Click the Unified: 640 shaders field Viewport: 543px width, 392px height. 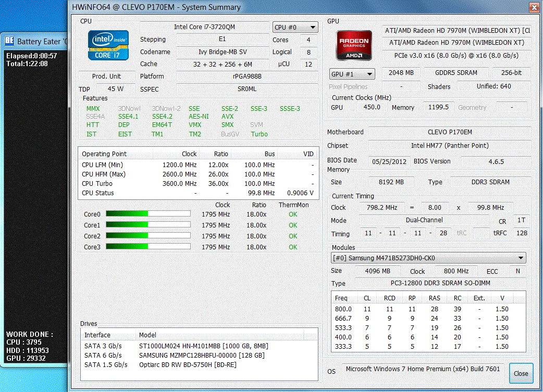pyautogui.click(x=494, y=86)
